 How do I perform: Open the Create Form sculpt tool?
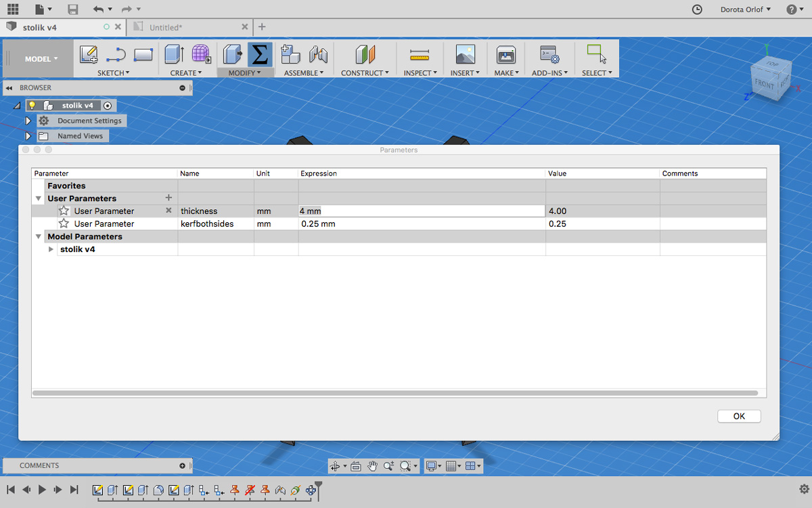(x=201, y=55)
